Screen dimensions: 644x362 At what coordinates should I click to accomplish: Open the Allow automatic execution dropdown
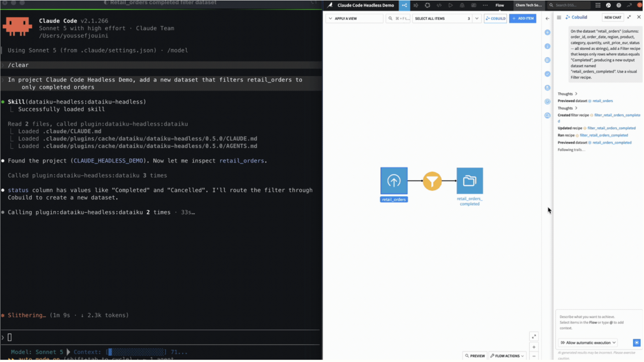pyautogui.click(x=588, y=343)
